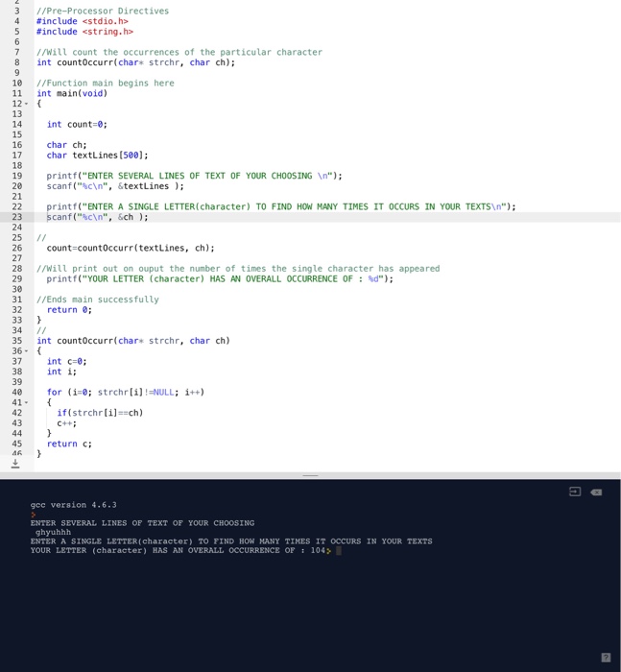Click the printf 'ENTER SEVERAL LINES OF TEXT' line

195,176
